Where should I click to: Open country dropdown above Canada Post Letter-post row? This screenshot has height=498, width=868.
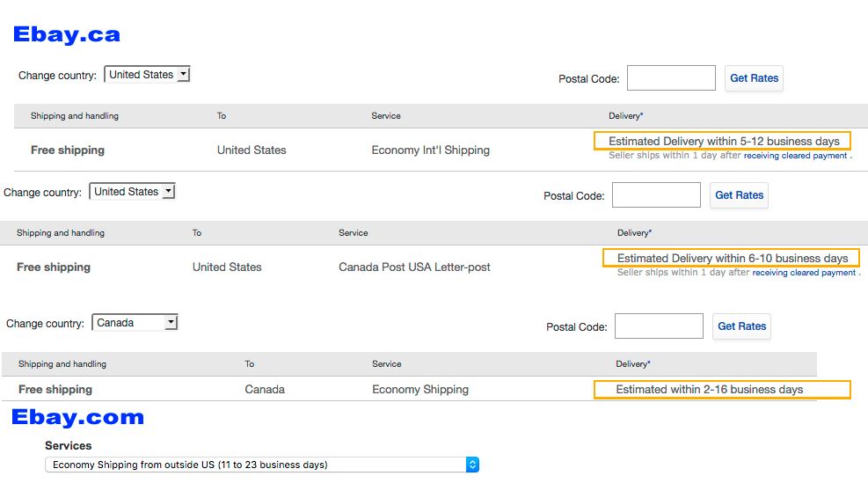132,192
